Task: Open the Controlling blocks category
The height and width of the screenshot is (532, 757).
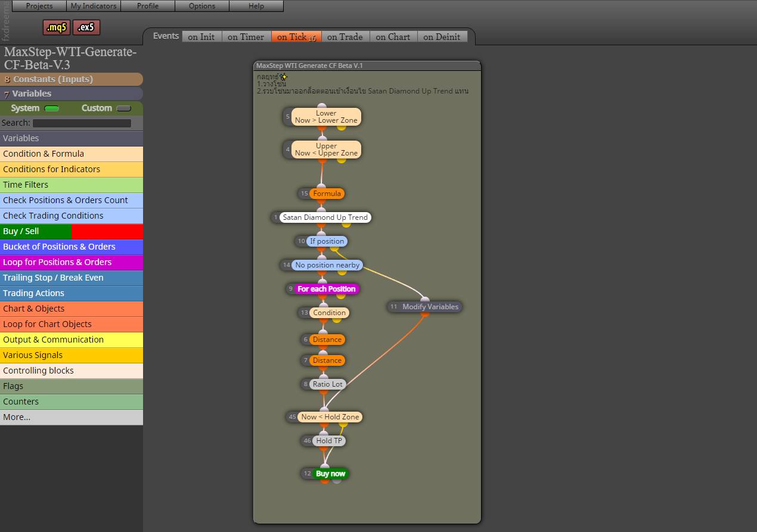Action: pos(72,371)
